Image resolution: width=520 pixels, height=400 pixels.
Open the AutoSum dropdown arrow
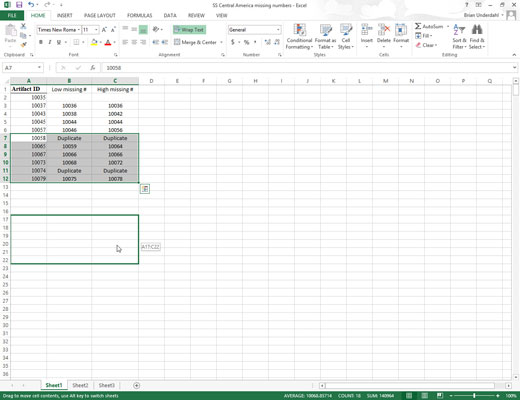(x=448, y=26)
